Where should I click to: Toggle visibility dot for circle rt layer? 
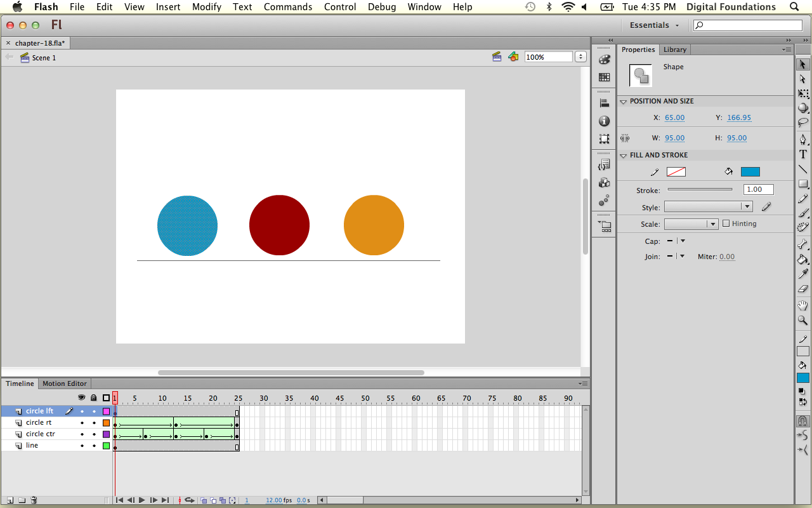[x=82, y=423]
